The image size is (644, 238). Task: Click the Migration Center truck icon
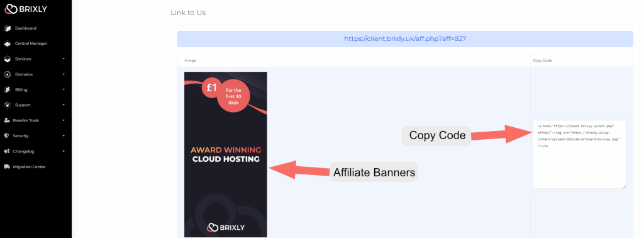6,167
